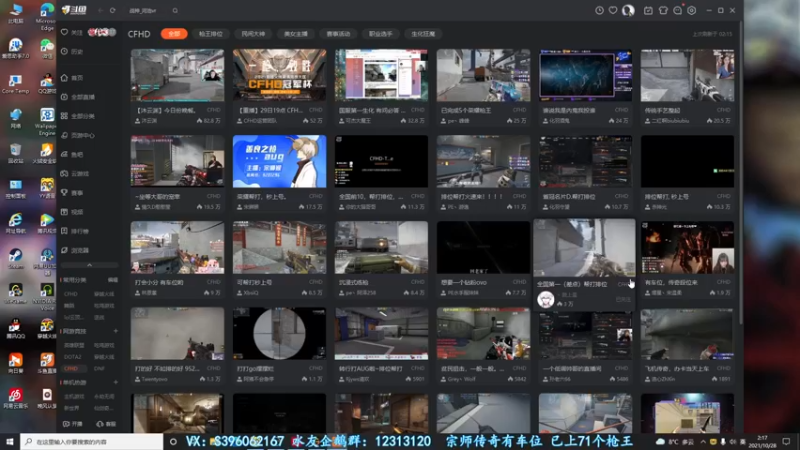Open the t-shirt skin icon

point(663,10)
